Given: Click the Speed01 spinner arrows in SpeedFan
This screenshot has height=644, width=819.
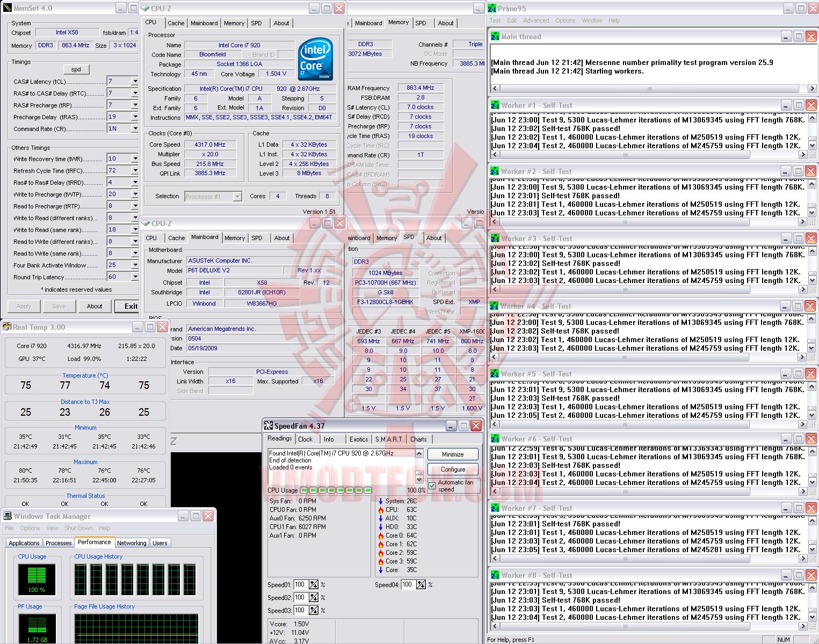Looking at the screenshot, I should (314, 584).
